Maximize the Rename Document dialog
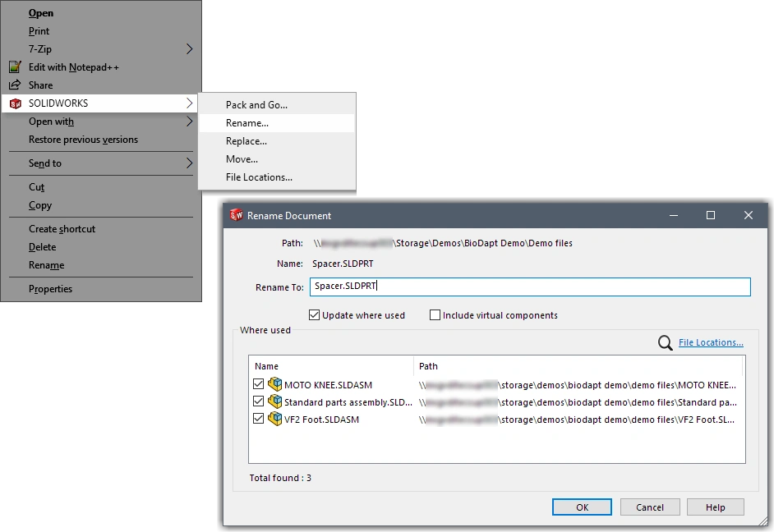774x532 pixels. [711, 215]
